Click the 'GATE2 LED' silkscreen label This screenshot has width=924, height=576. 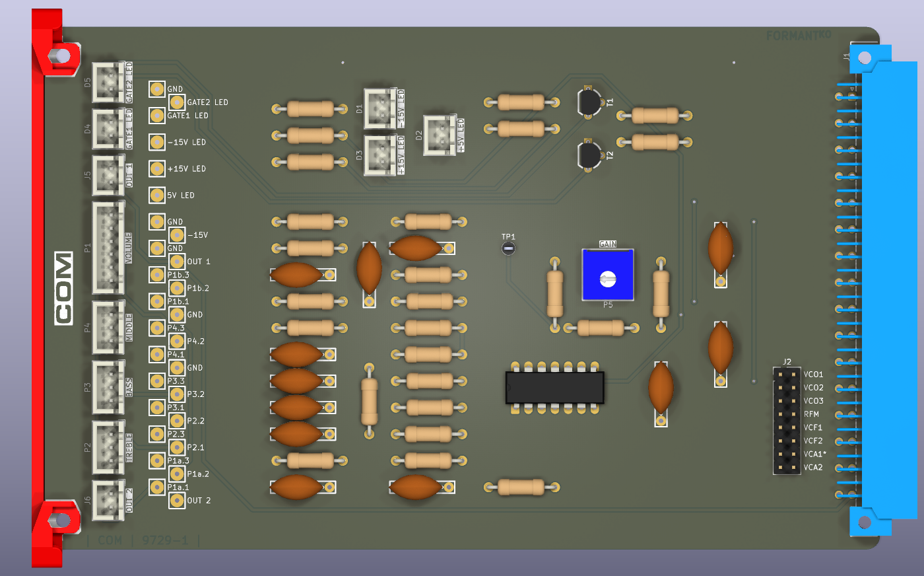[x=207, y=102]
